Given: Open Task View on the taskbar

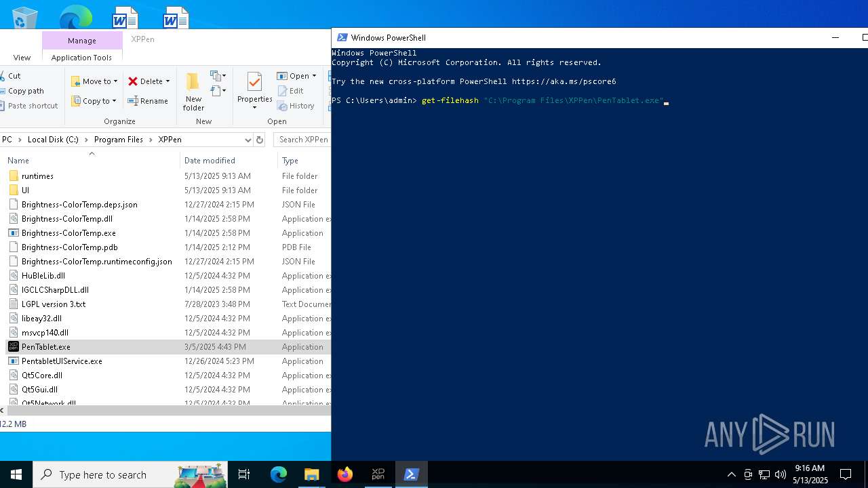Looking at the screenshot, I should point(244,474).
